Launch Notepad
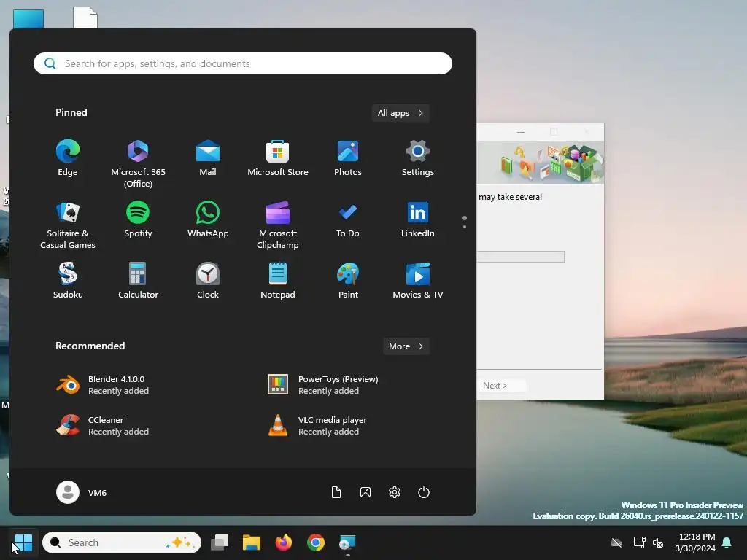Image resolution: width=747 pixels, height=560 pixels. pos(278,281)
